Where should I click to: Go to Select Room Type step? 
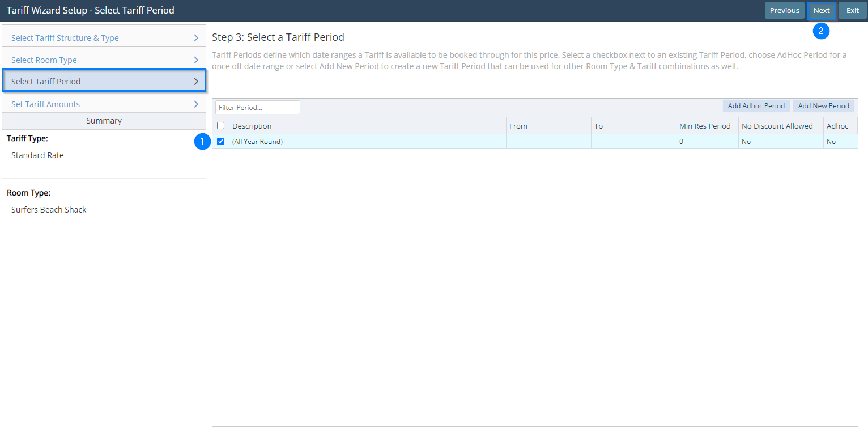tap(44, 60)
